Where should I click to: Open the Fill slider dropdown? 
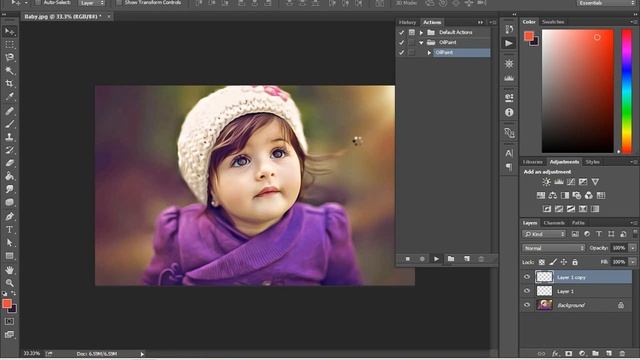click(633, 262)
